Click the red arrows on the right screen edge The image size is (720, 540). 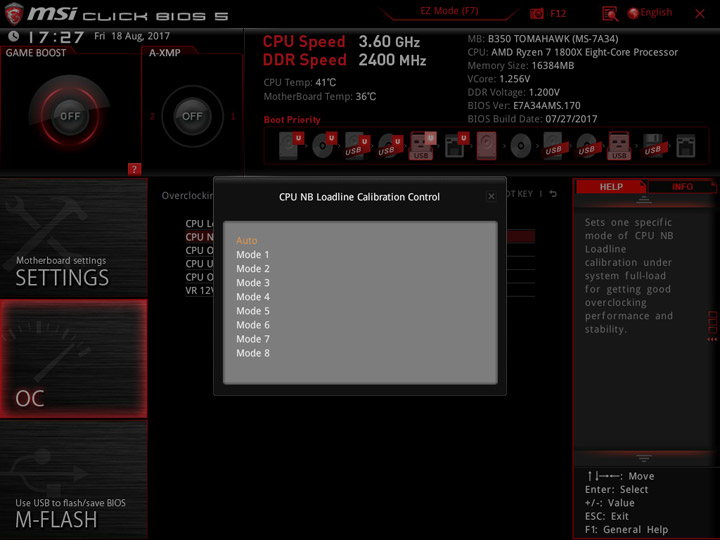[x=712, y=339]
